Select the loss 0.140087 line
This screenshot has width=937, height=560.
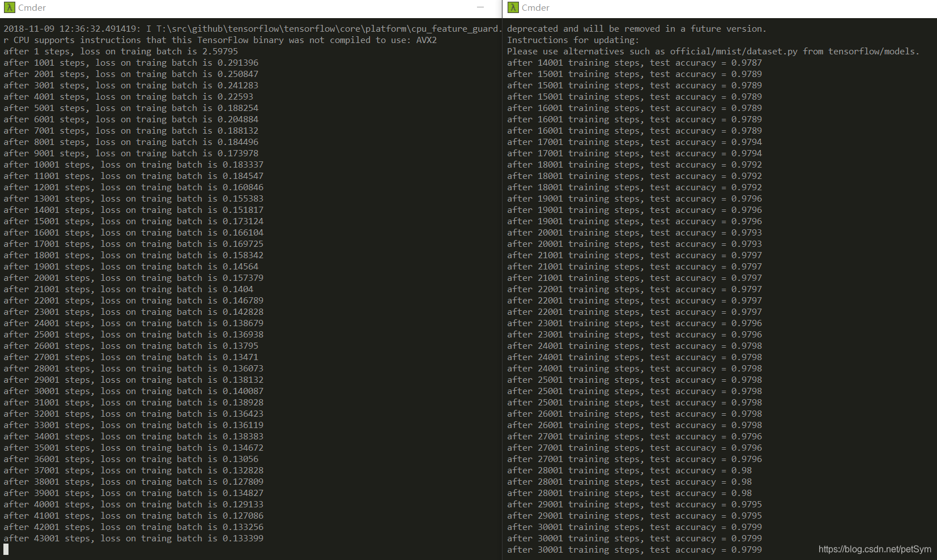(134, 391)
